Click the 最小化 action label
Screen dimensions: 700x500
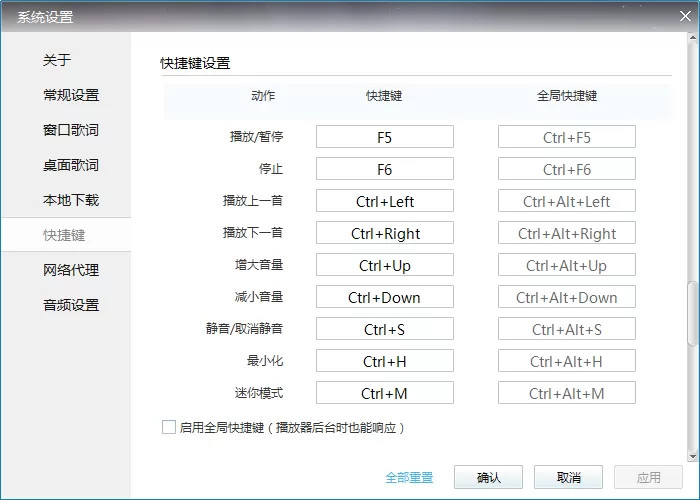point(265,361)
